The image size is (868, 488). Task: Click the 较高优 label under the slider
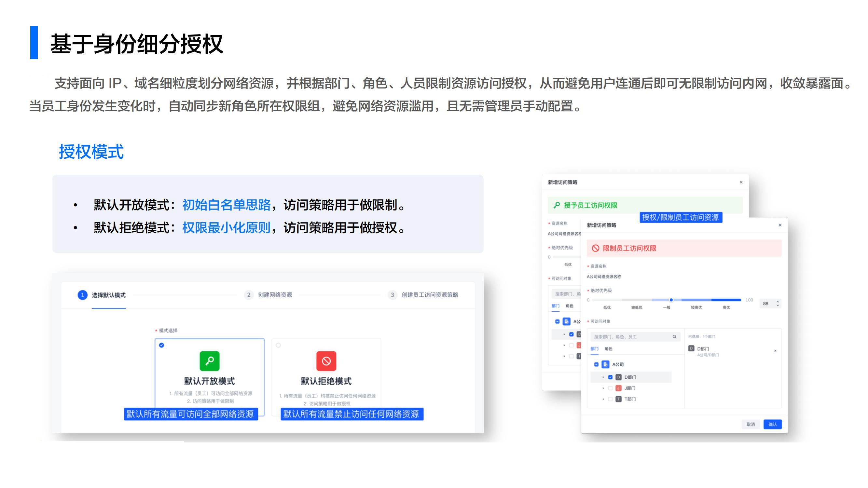[x=696, y=307]
